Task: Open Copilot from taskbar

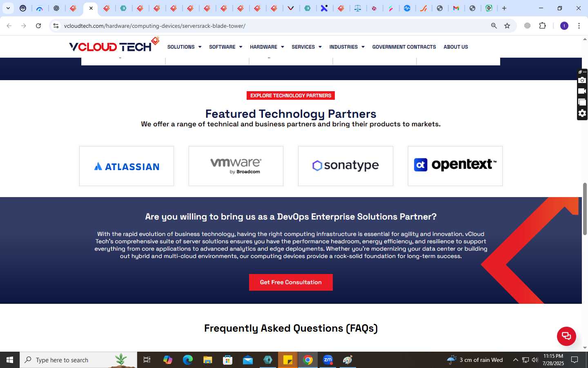Action: [x=167, y=360]
